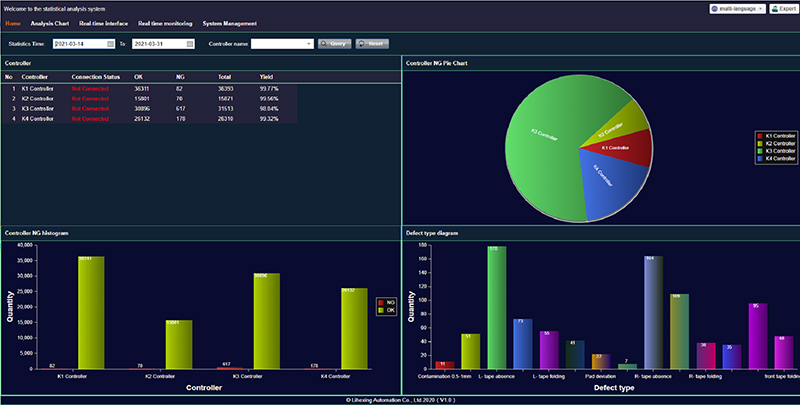The width and height of the screenshot is (800, 405).
Task: Click the K1 Controller OK histogram bar
Action: click(91, 315)
